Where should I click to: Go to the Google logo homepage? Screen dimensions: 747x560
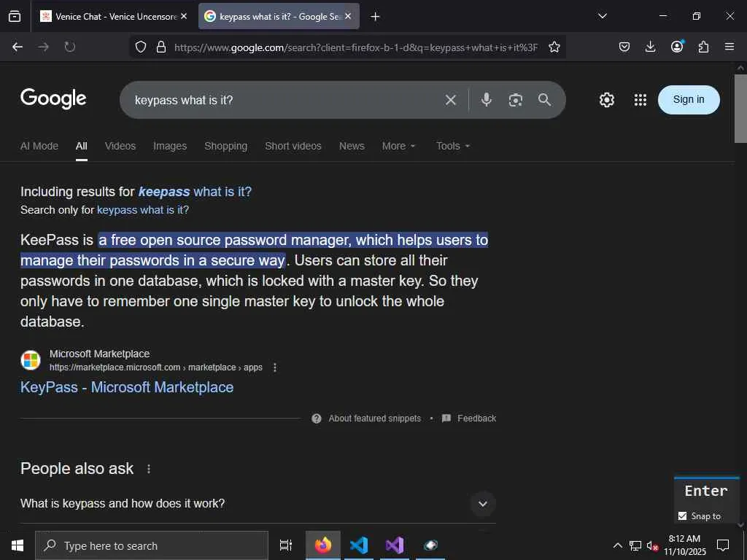pos(53,98)
